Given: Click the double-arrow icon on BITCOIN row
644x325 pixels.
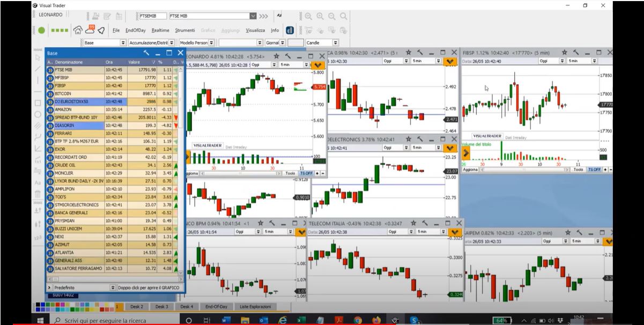Looking at the screenshot, I should 50,93.
